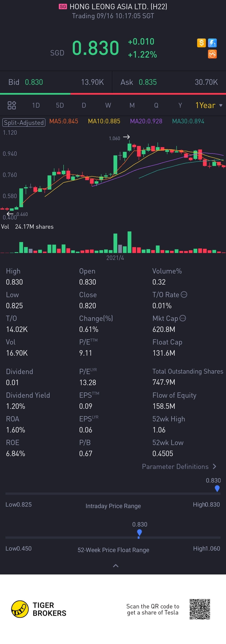This screenshot has height=644, width=226.
Task: Toggle the Split-Adjusted chart setting
Action: point(24,123)
